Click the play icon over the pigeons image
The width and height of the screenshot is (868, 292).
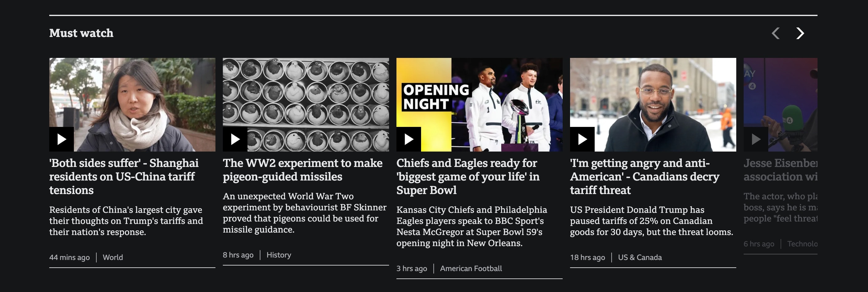(235, 139)
